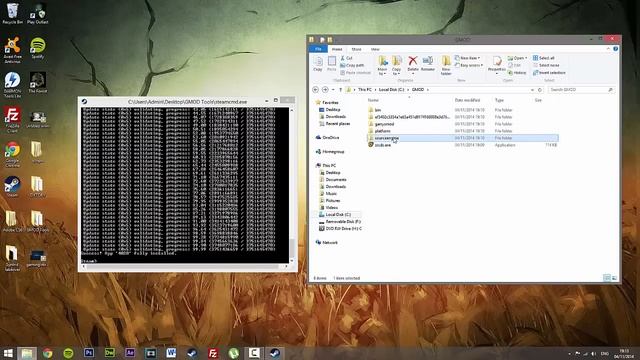Select Local Disk (C:) in navigation tree
Image resolution: width=640 pixels, height=360 pixels.
point(338,214)
